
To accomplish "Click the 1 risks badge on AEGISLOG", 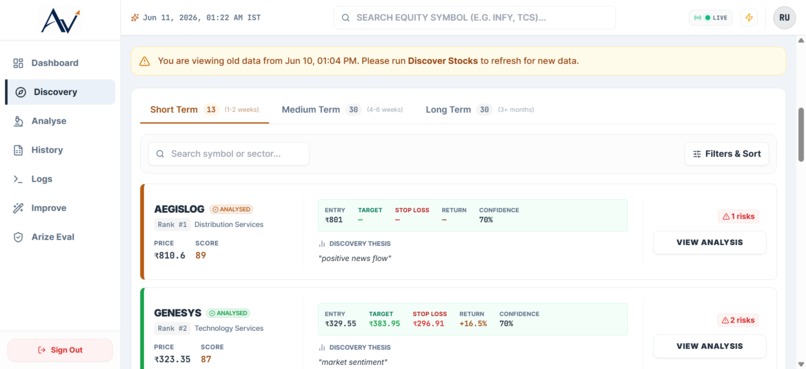I will coord(739,216).
